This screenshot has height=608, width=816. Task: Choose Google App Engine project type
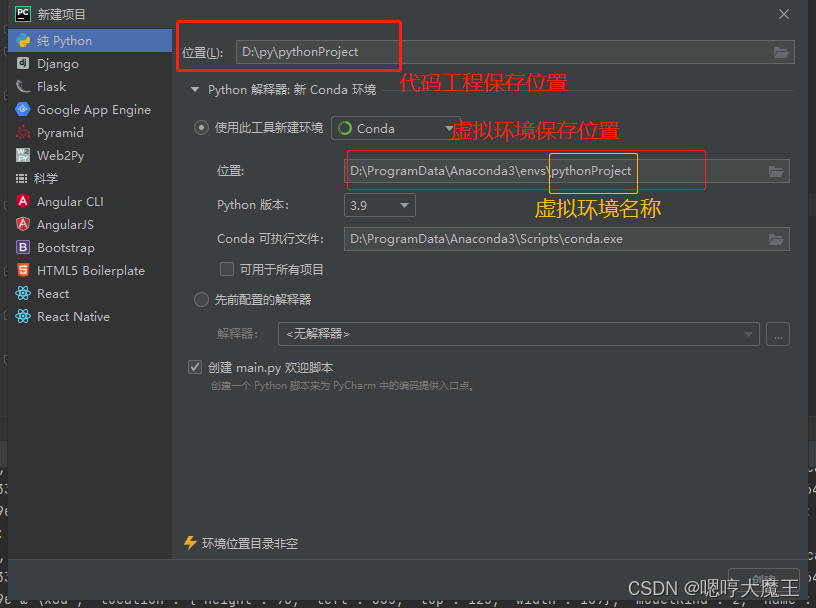pyautogui.click(x=90, y=109)
